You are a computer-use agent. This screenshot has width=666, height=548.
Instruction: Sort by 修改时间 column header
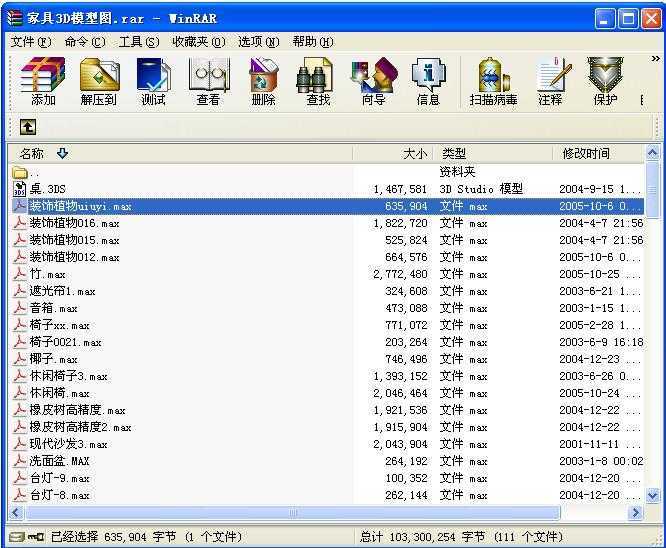click(x=586, y=153)
